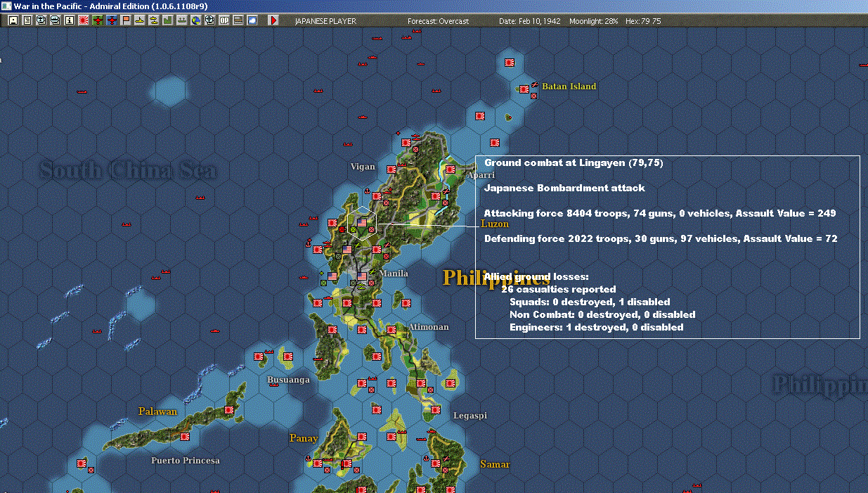Open the document list report icon
This screenshot has width=868, height=493.
point(27,20)
